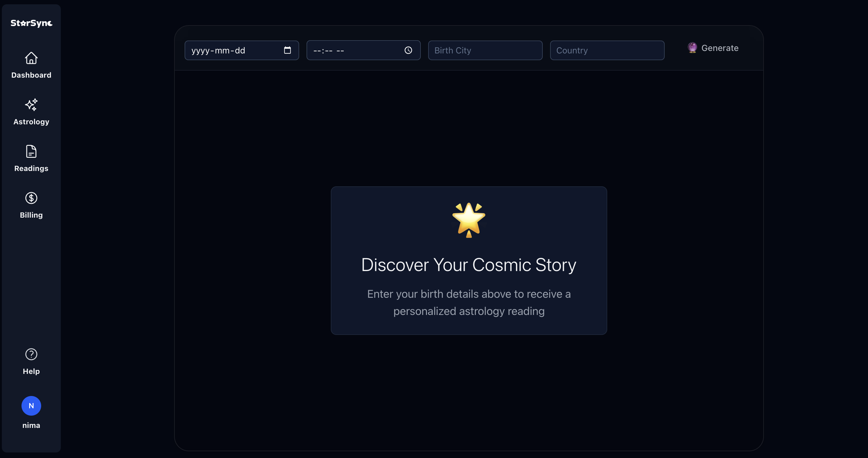868x458 pixels.
Task: Select the Readings document icon
Action: 31,152
